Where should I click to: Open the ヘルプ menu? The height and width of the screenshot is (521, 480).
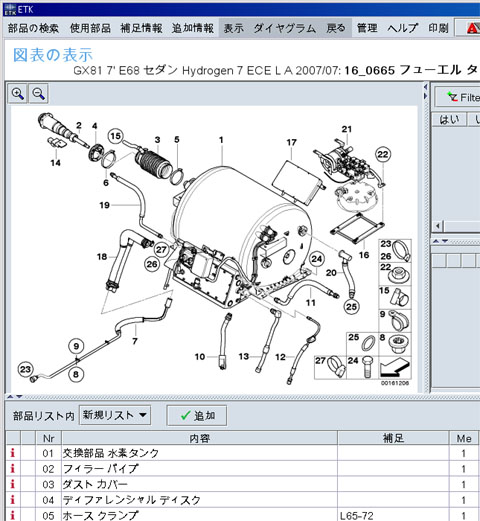tap(403, 28)
